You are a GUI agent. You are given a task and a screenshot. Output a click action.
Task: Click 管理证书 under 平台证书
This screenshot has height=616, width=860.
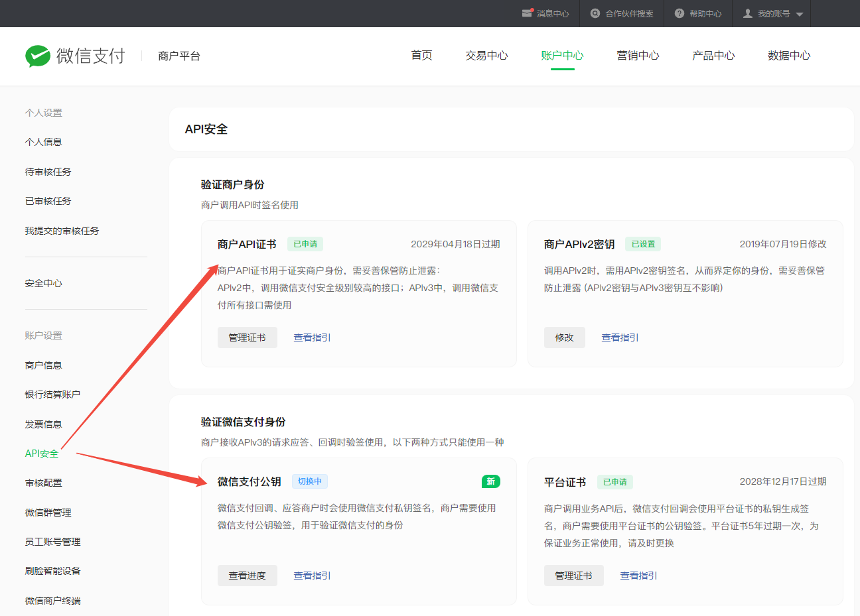[574, 576]
